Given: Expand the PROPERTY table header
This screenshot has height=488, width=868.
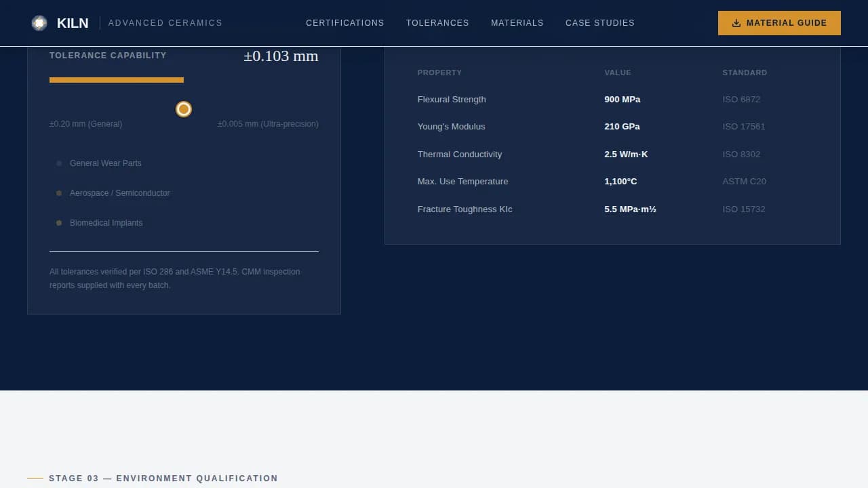Looking at the screenshot, I should (439, 73).
